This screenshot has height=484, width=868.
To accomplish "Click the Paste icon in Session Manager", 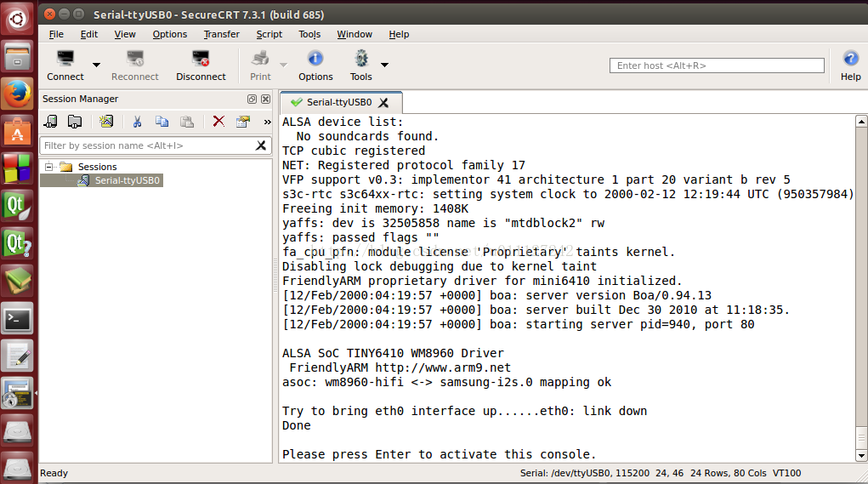I will [x=187, y=122].
